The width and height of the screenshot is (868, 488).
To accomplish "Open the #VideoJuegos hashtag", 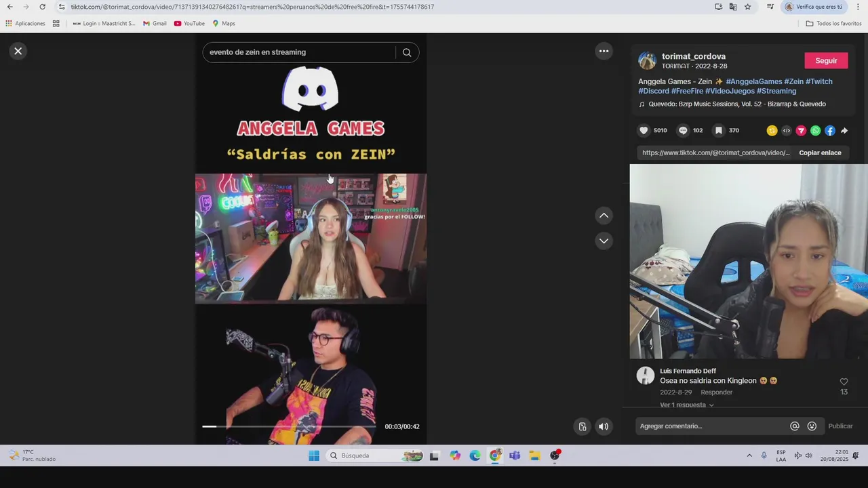I will point(730,91).
